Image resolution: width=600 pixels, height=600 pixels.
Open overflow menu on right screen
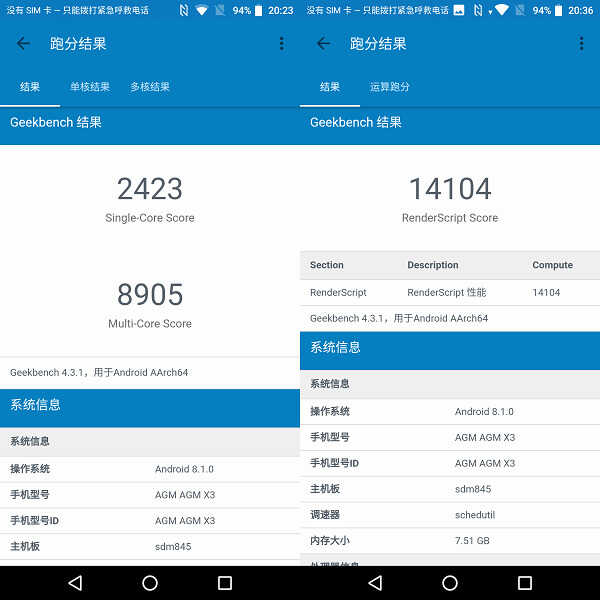(582, 43)
